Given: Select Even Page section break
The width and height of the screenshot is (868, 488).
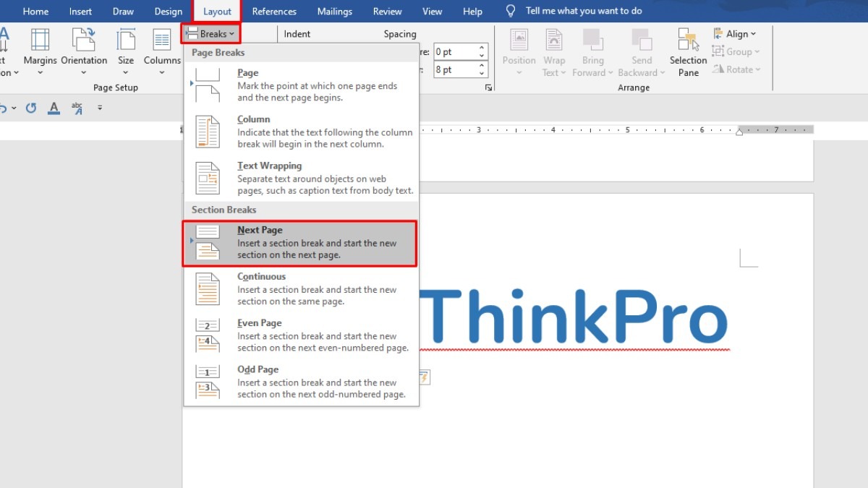Looking at the screenshot, I should (x=302, y=335).
